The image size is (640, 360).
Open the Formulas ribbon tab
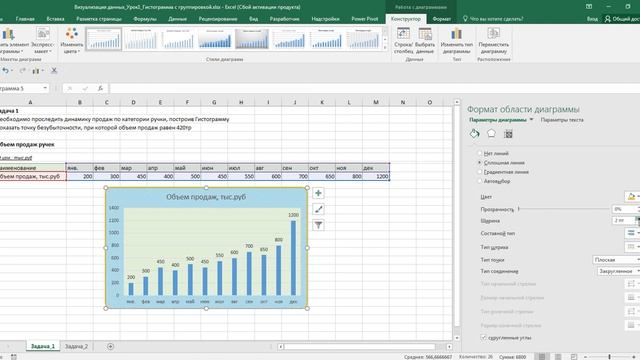pos(144,19)
